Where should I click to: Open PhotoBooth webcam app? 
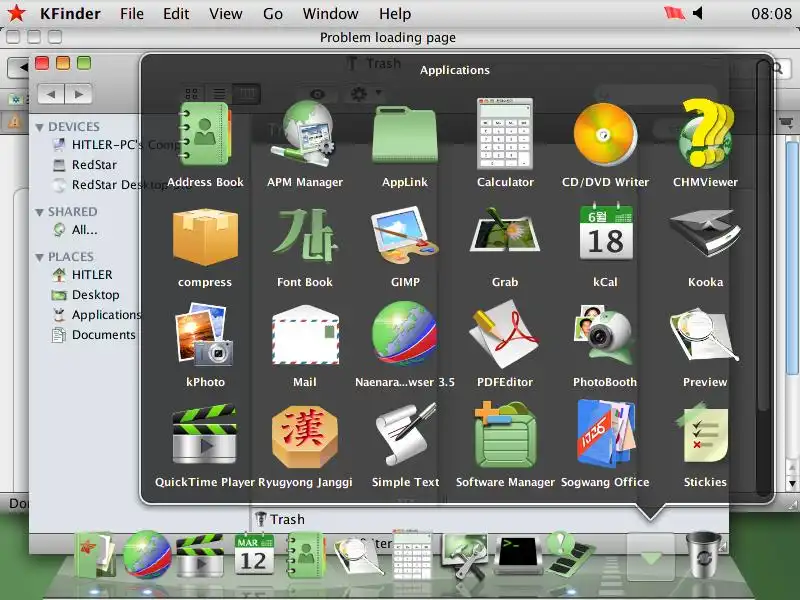(605, 335)
